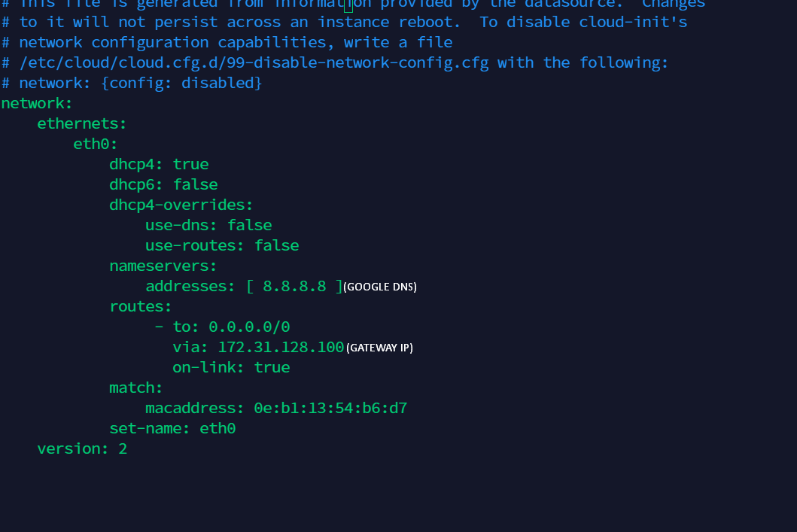This screenshot has width=797, height=532.
Task: Click the 99-disable-network-config.cfg path comment
Action: pyautogui.click(x=334, y=62)
